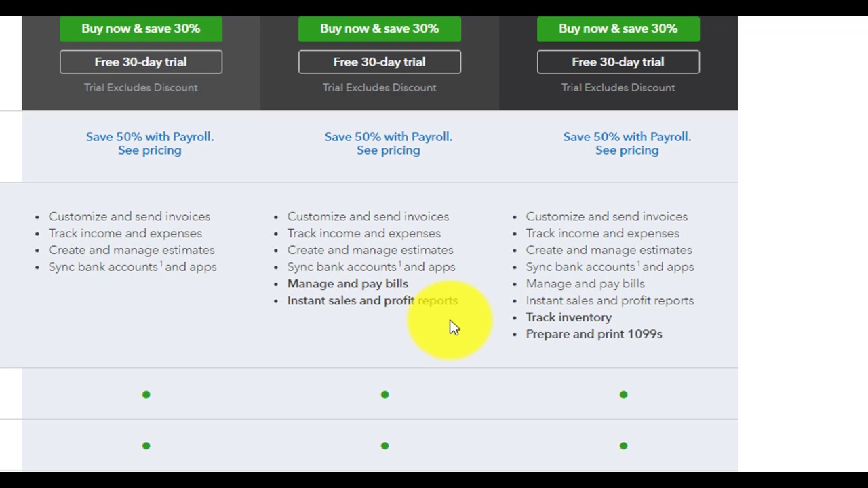Open middle column's Save 50% with Payroll link
Viewport: 868px width, 488px height.
pos(388,136)
